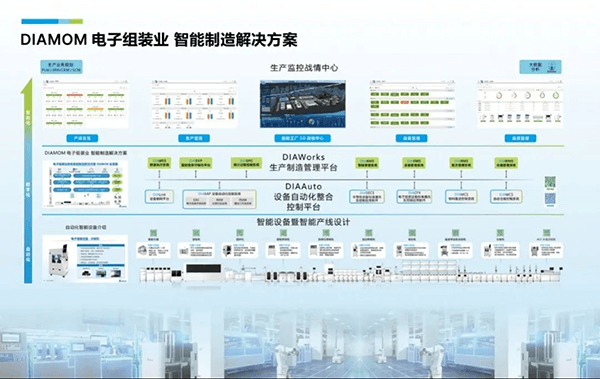Screen dimensions: 600x379
Task: Click the blue QR code at right edge
Action: [550, 199]
